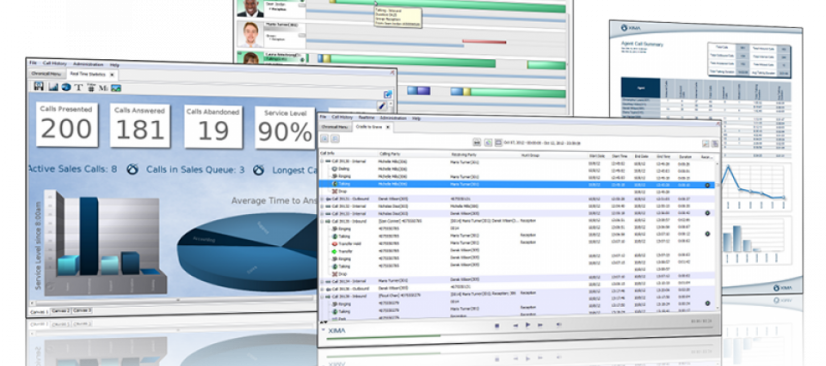Sort by Calling Party column header

click(x=390, y=154)
